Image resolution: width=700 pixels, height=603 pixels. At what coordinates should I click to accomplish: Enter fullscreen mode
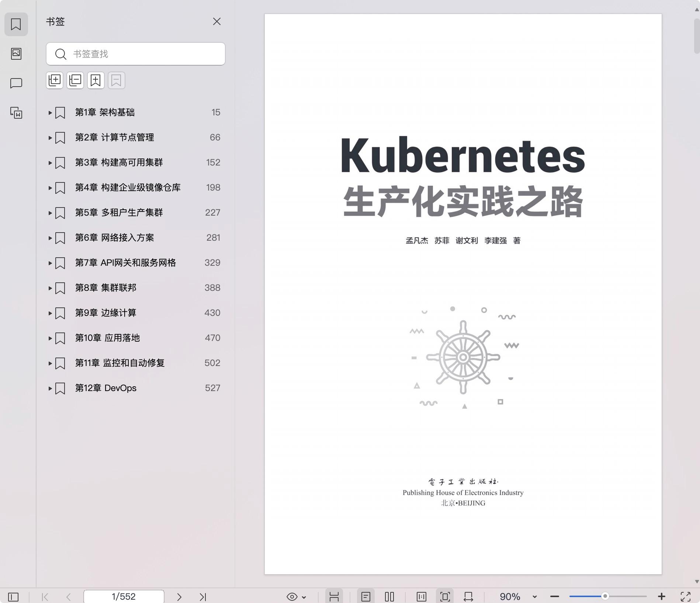[686, 597]
